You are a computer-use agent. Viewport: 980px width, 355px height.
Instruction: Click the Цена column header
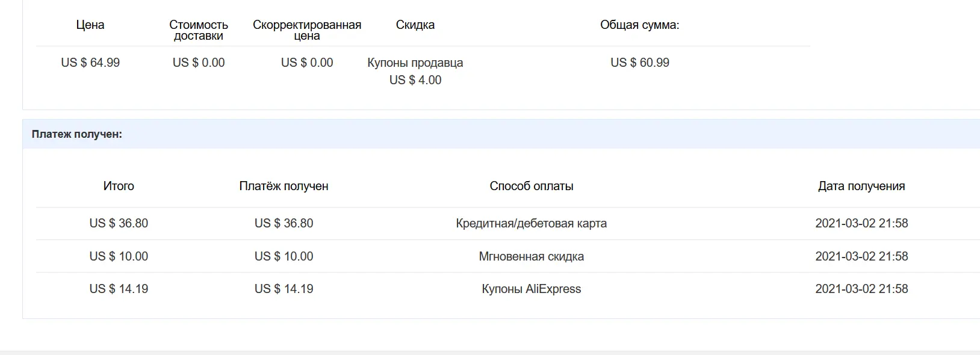coord(90,25)
